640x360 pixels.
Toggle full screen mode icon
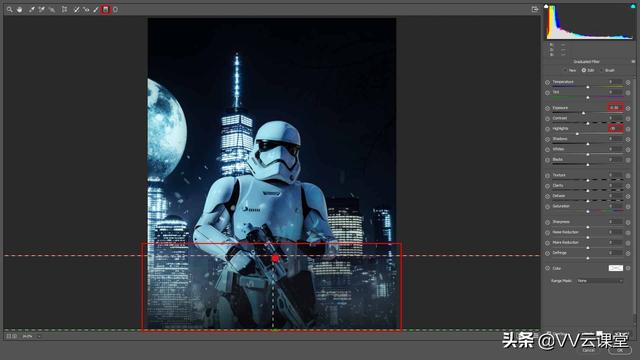[535, 9]
